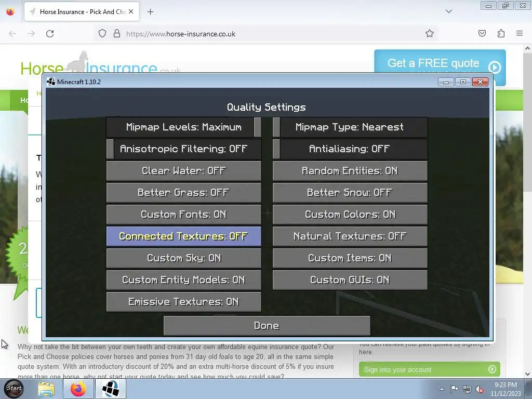The width and height of the screenshot is (532, 399).
Task: Enable Connected Textures
Action: (183, 236)
